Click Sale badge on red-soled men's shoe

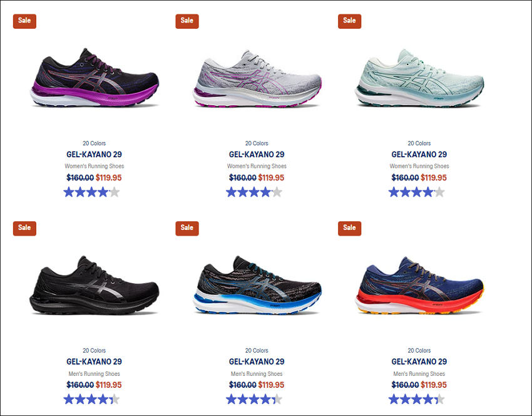pos(349,228)
